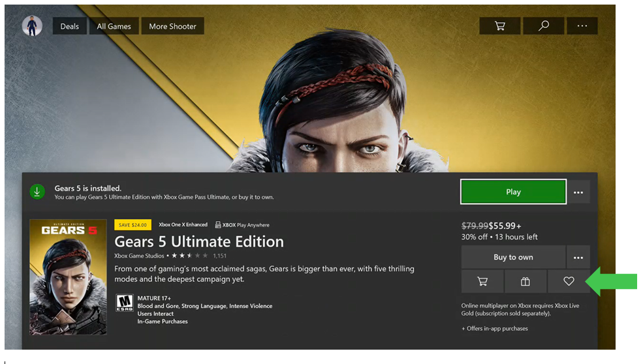Open the search magnifier icon
The image size is (643, 364).
543,26
